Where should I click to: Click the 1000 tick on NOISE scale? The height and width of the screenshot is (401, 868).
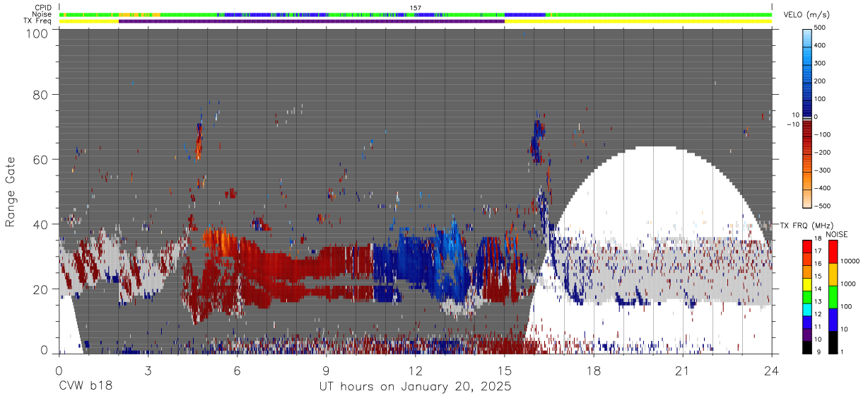point(848,284)
